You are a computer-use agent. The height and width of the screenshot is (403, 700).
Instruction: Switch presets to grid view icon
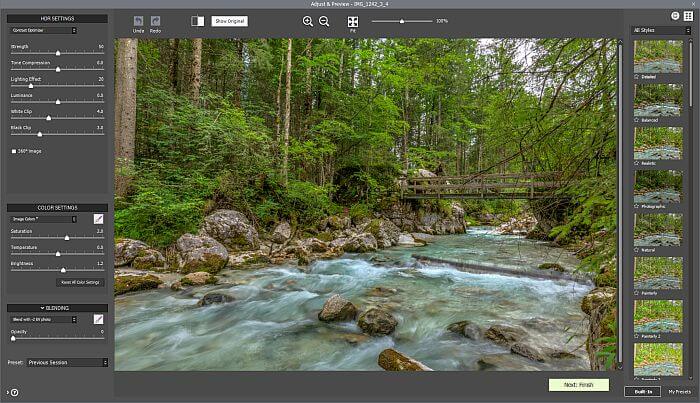pos(688,16)
